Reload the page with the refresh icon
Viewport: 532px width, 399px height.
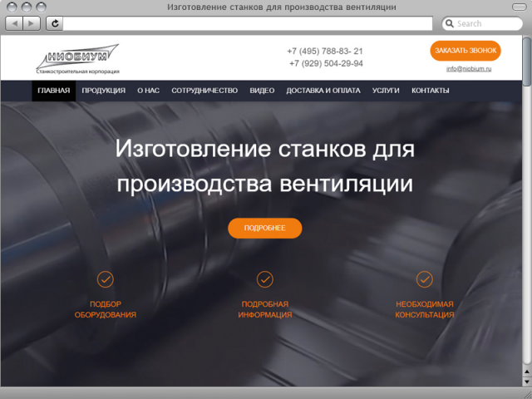click(x=55, y=23)
